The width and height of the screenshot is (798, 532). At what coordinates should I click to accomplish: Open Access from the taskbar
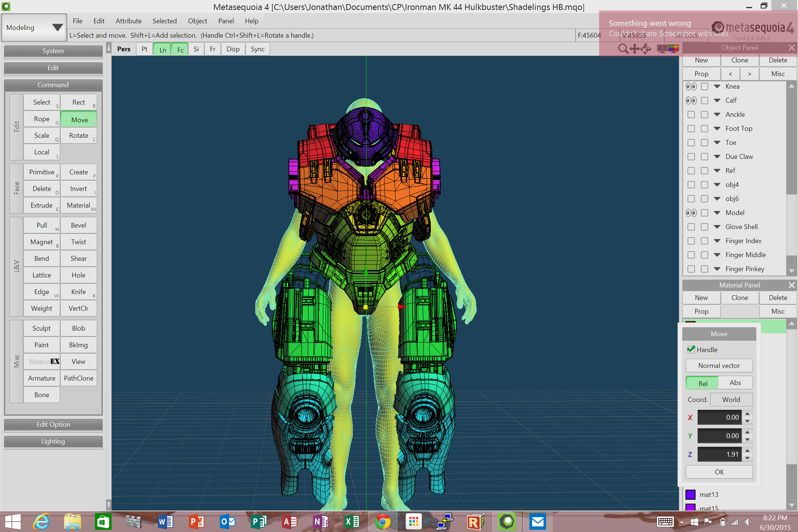290,522
